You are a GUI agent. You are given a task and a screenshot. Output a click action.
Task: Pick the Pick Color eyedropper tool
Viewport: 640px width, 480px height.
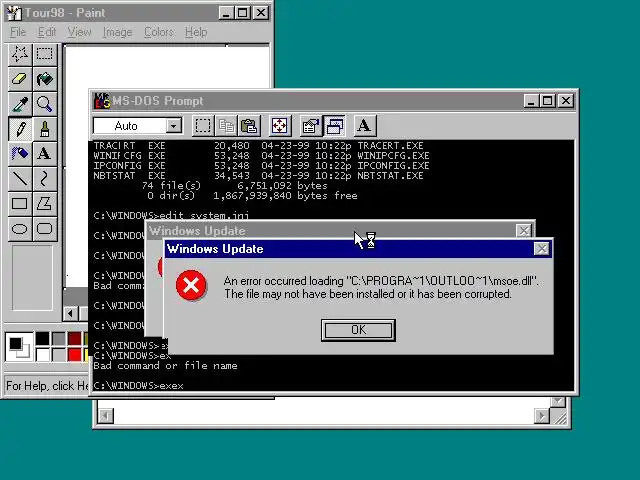click(x=20, y=104)
